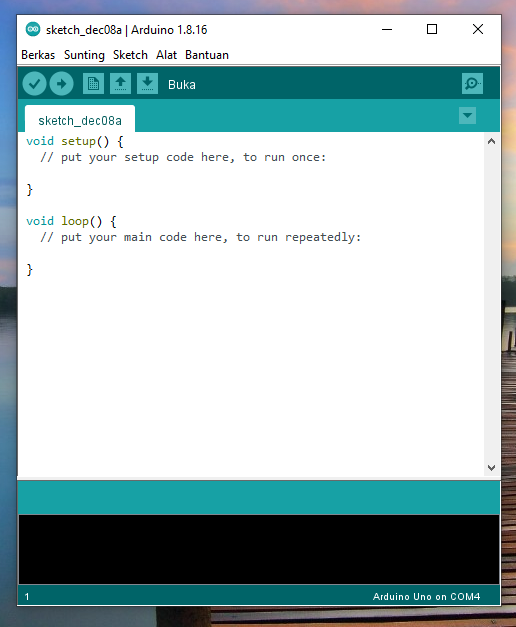516x627 pixels.
Task: Click the line number 1 in status bar
Action: (x=27, y=597)
